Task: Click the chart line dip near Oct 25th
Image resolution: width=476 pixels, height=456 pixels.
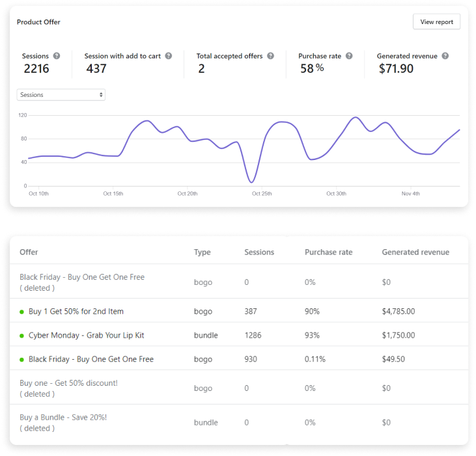Action: [252, 181]
